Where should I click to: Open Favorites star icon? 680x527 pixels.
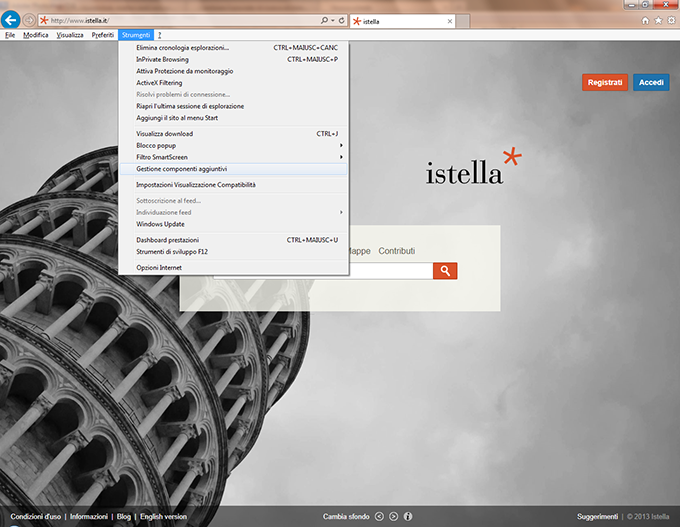[x=658, y=20]
